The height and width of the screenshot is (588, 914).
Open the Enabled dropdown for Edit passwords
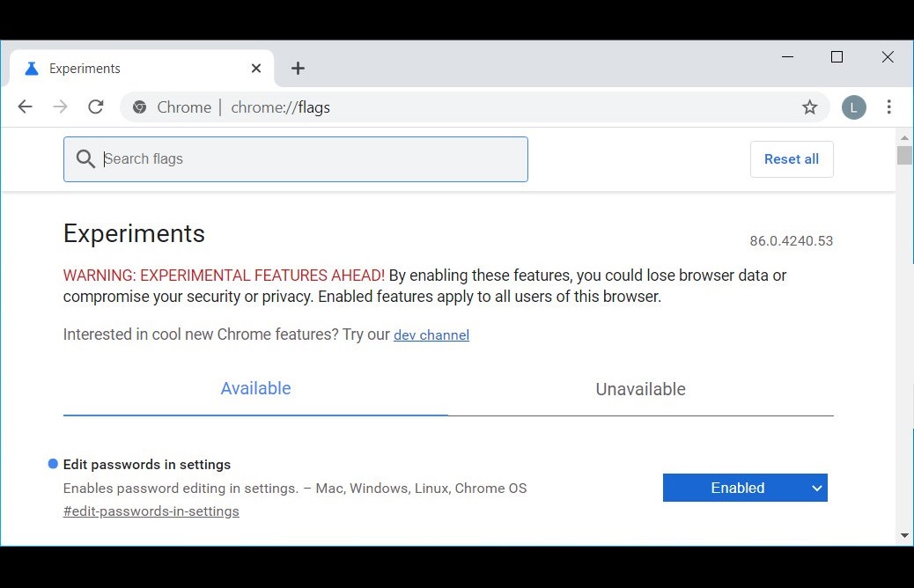(x=745, y=488)
